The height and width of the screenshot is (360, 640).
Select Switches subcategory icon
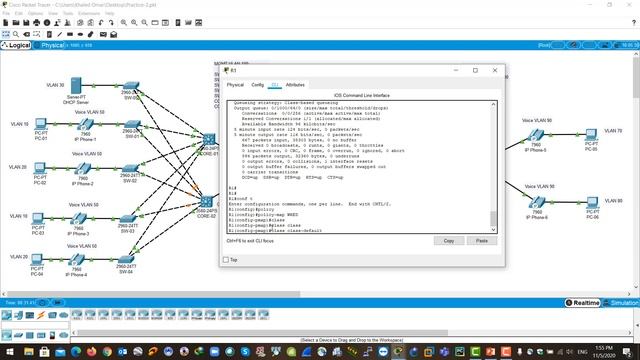coord(18,335)
